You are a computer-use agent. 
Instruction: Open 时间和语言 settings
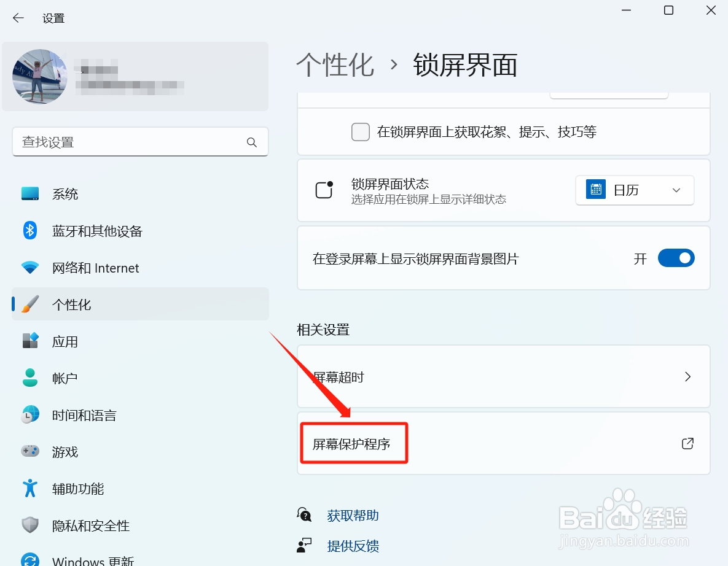(x=83, y=415)
